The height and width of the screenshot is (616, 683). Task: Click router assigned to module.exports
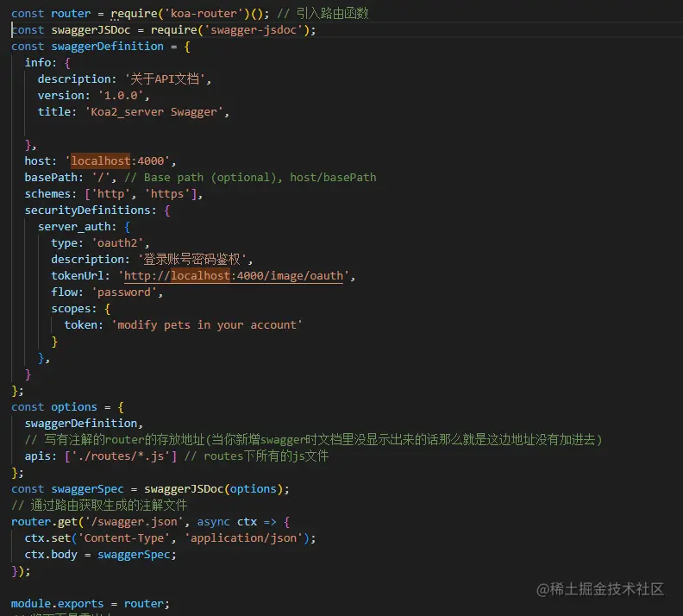pos(144,604)
